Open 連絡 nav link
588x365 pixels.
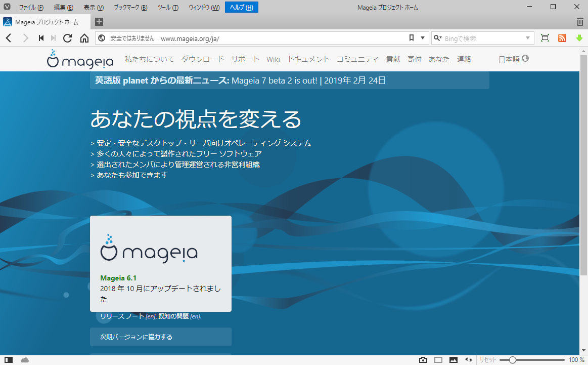coord(464,59)
